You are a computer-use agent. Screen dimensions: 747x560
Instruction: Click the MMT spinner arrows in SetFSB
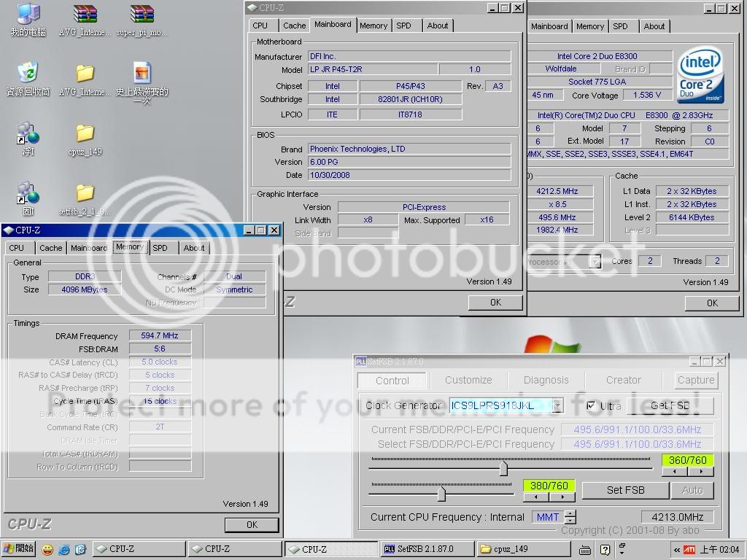pyautogui.click(x=570, y=517)
